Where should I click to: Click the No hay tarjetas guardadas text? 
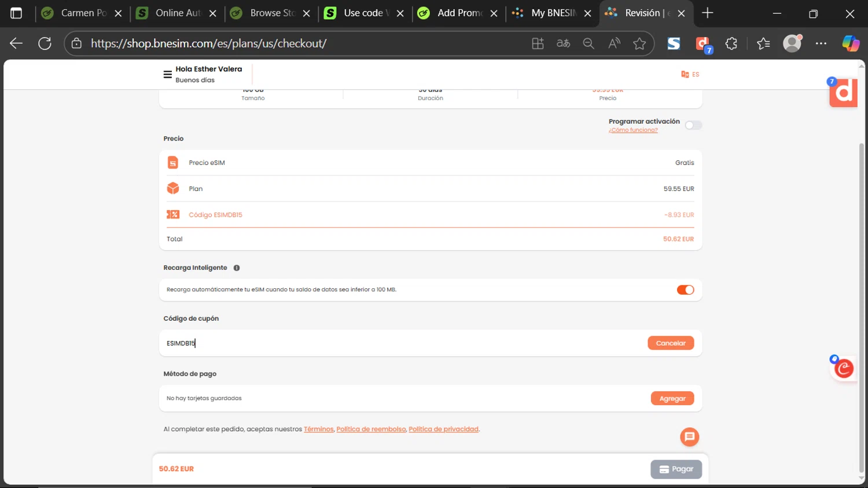click(x=204, y=398)
